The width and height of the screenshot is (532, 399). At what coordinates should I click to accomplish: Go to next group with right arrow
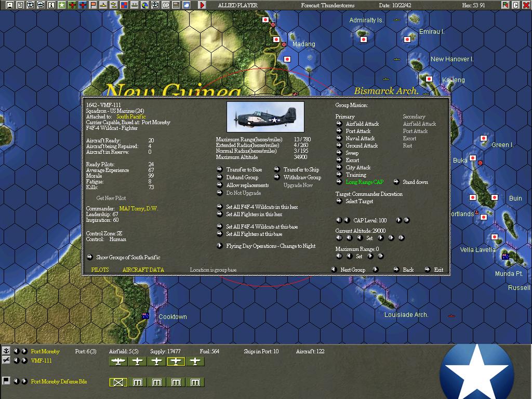click(376, 270)
